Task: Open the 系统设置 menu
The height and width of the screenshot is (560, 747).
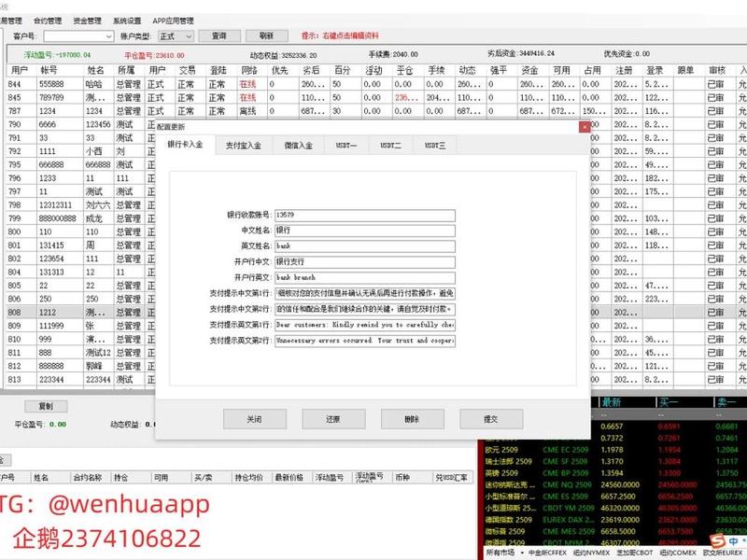Action: point(127,21)
